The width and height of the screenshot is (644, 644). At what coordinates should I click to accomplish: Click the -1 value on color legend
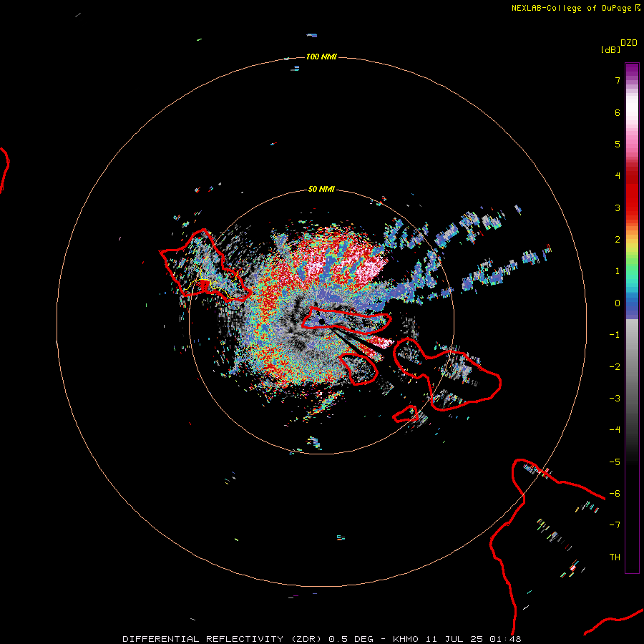point(615,335)
